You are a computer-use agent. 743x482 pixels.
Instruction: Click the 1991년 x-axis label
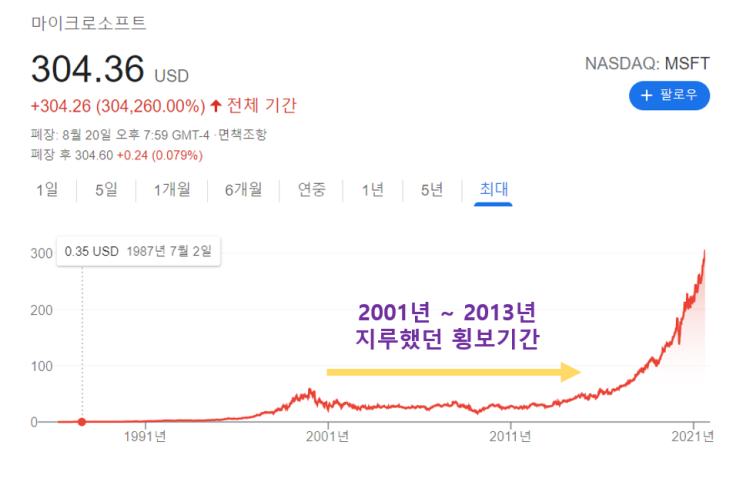click(x=145, y=437)
